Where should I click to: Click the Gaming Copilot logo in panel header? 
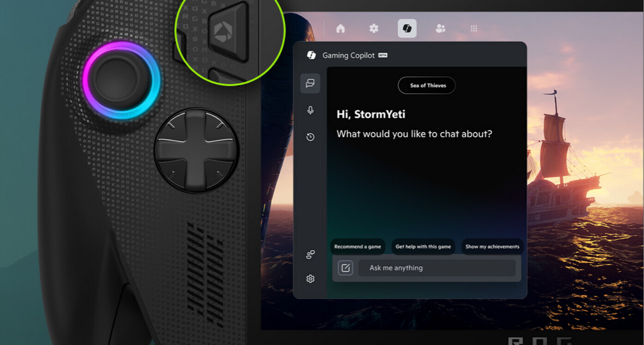click(312, 55)
